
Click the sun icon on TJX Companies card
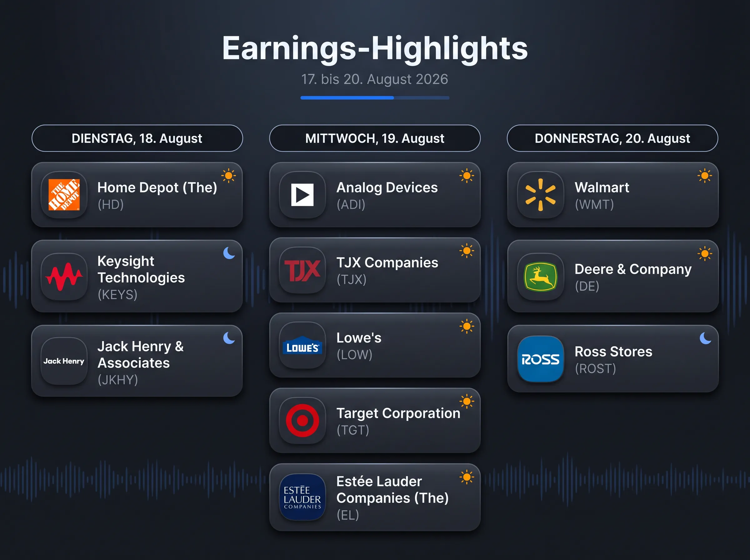pos(467,251)
